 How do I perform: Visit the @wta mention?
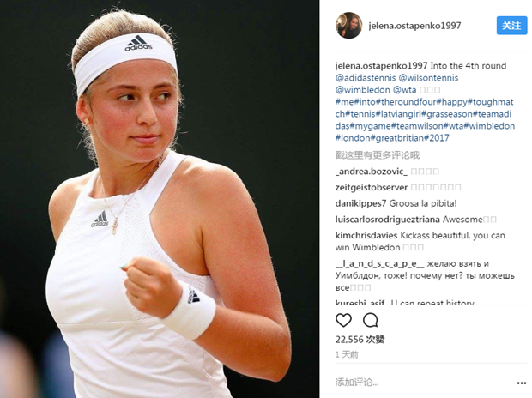404,90
